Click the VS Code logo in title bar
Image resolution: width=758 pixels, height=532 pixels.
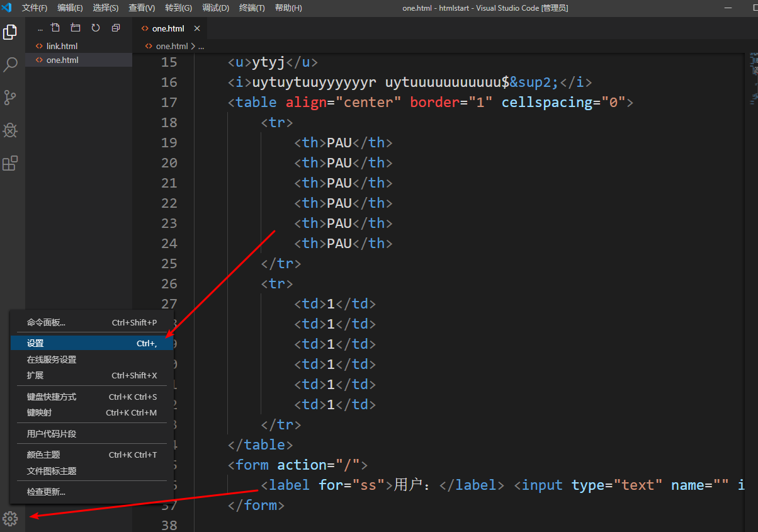(7, 8)
